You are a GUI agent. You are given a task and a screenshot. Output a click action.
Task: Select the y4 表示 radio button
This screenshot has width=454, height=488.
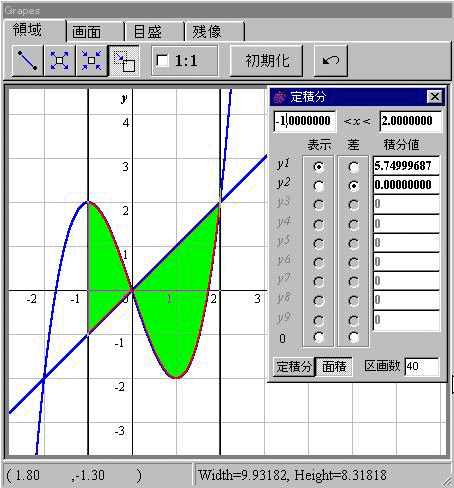pos(319,225)
